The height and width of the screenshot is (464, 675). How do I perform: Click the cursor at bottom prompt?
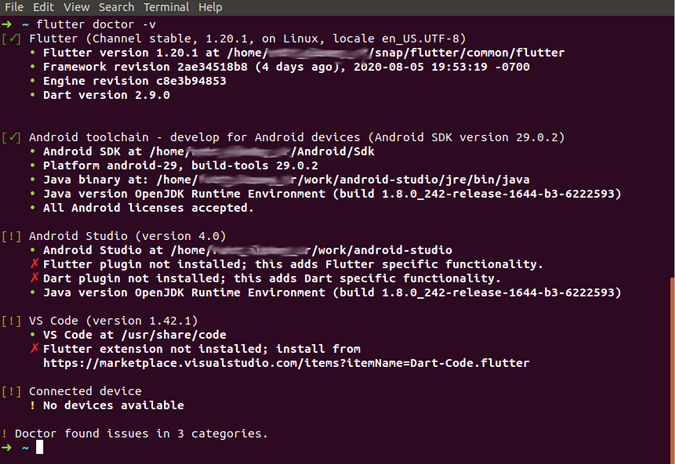coord(40,448)
